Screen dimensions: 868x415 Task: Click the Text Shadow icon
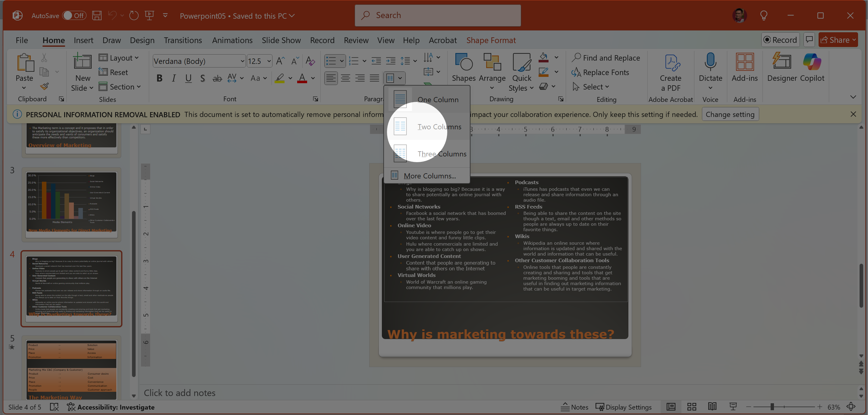203,78
